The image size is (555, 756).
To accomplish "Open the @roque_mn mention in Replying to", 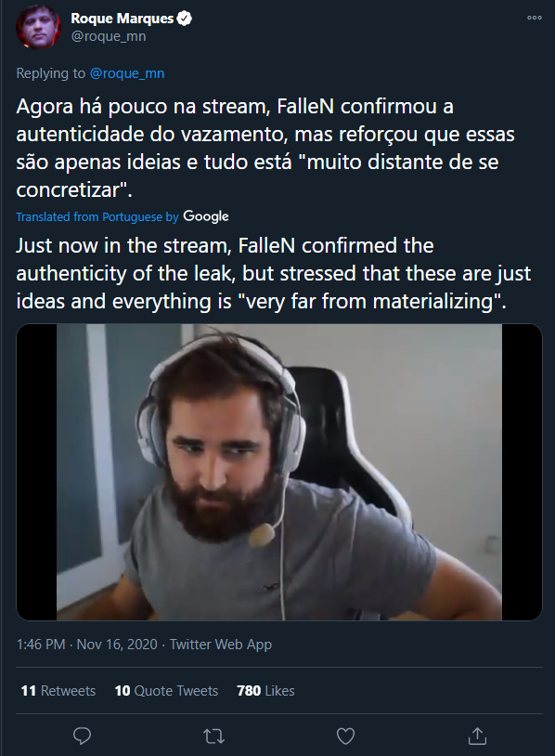I will [127, 73].
